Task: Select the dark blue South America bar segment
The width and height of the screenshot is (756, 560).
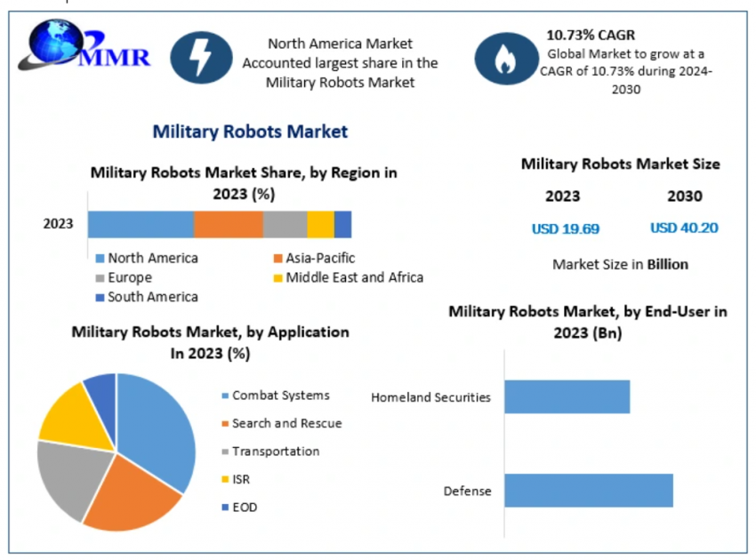Action: (342, 224)
